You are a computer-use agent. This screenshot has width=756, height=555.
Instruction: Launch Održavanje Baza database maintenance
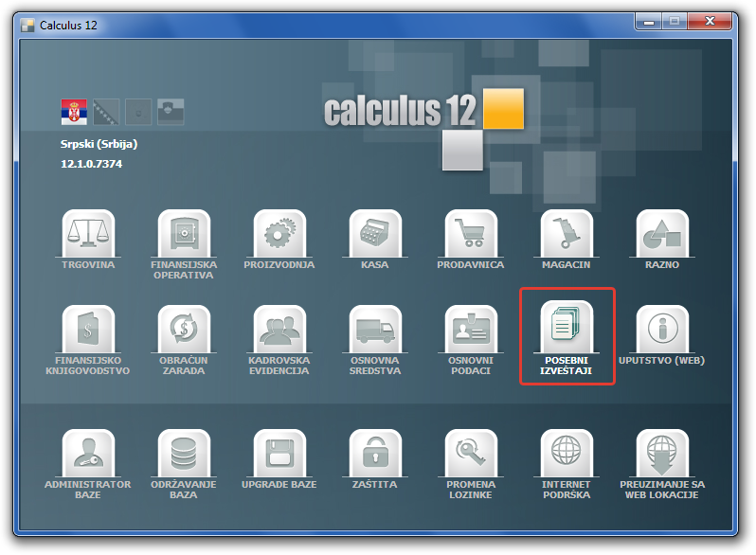pos(184,454)
